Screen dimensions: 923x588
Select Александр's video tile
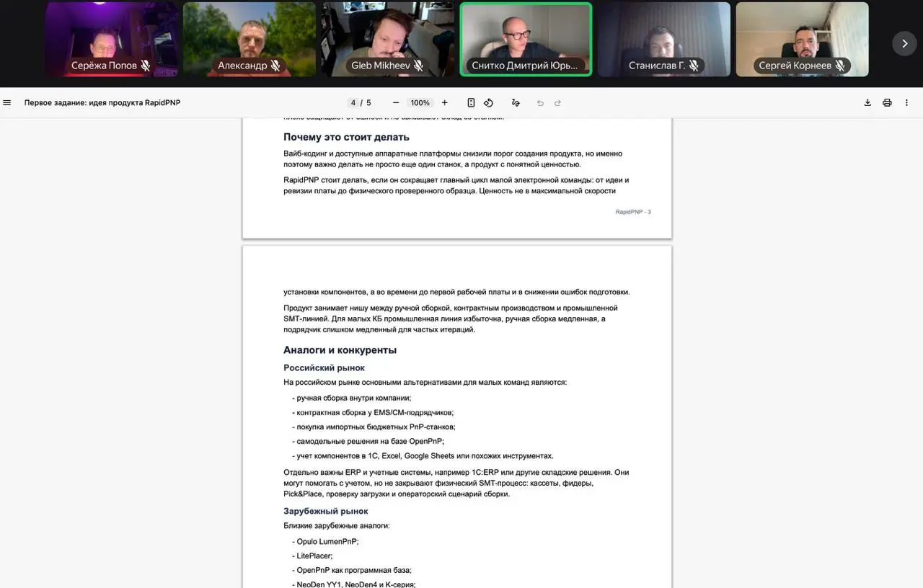[249, 39]
